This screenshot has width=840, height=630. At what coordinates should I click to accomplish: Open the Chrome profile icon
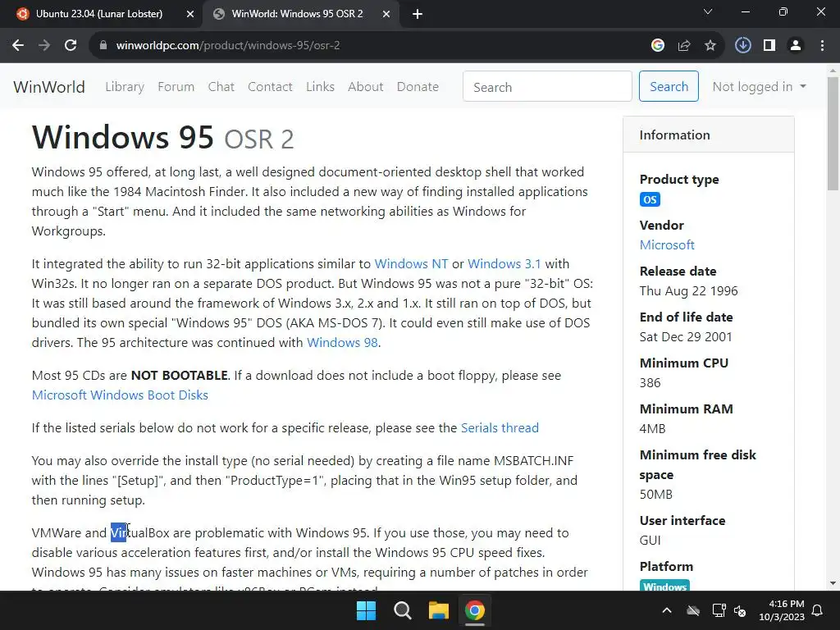(x=796, y=46)
